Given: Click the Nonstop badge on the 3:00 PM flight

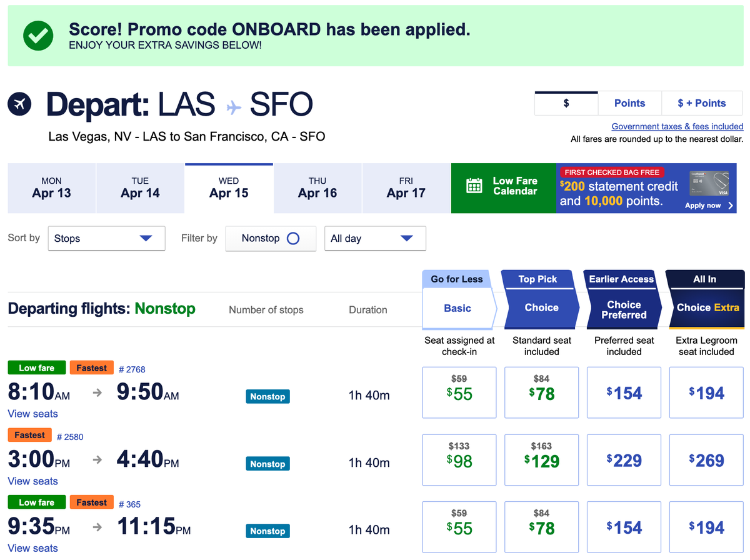Looking at the screenshot, I should [267, 464].
